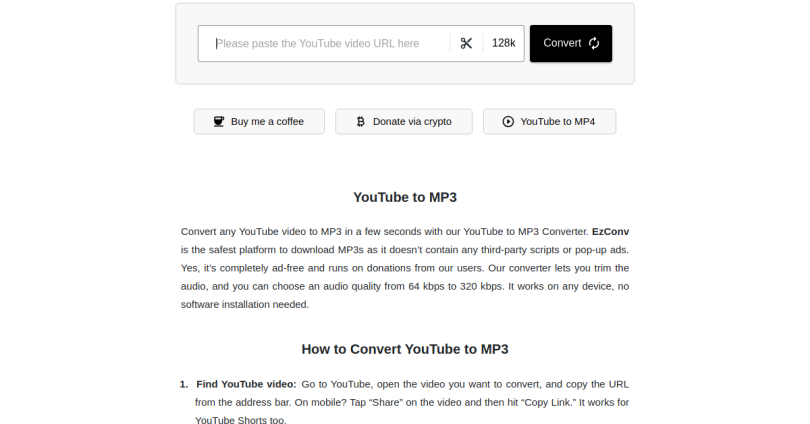
Task: Click the YouTube to MP3 heading
Action: coord(405,197)
